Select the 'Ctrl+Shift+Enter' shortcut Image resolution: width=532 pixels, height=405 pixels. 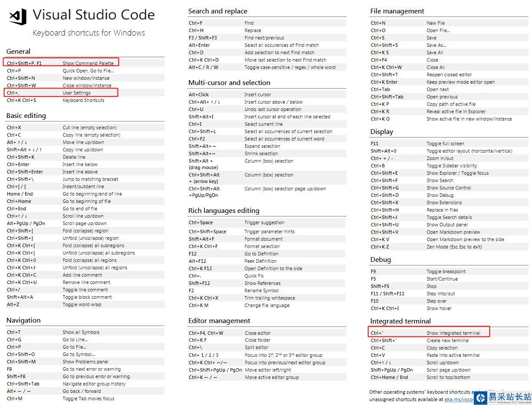[25, 172]
